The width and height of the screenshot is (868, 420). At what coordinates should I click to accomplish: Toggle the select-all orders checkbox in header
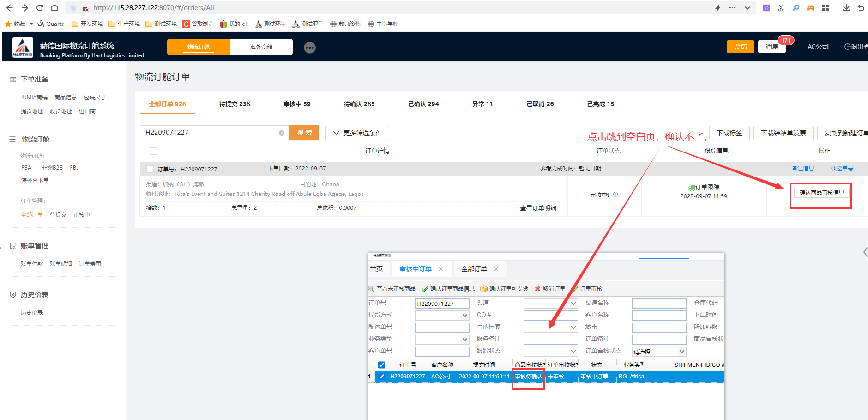(x=153, y=151)
